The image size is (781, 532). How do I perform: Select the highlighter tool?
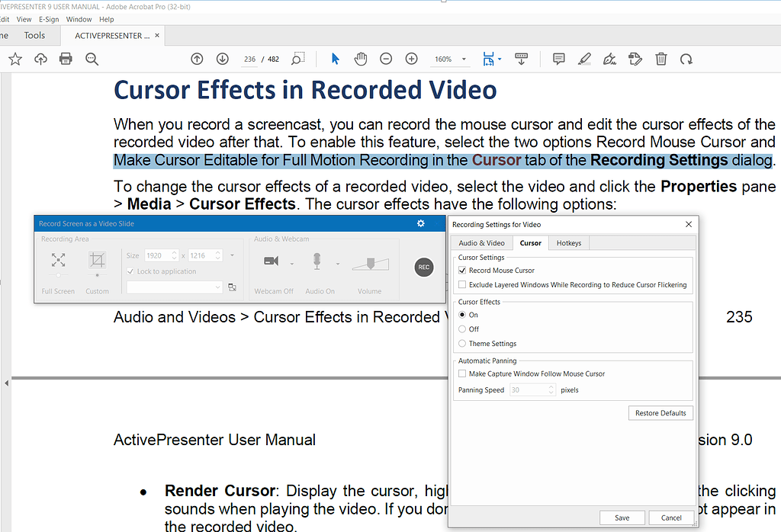tap(584, 59)
